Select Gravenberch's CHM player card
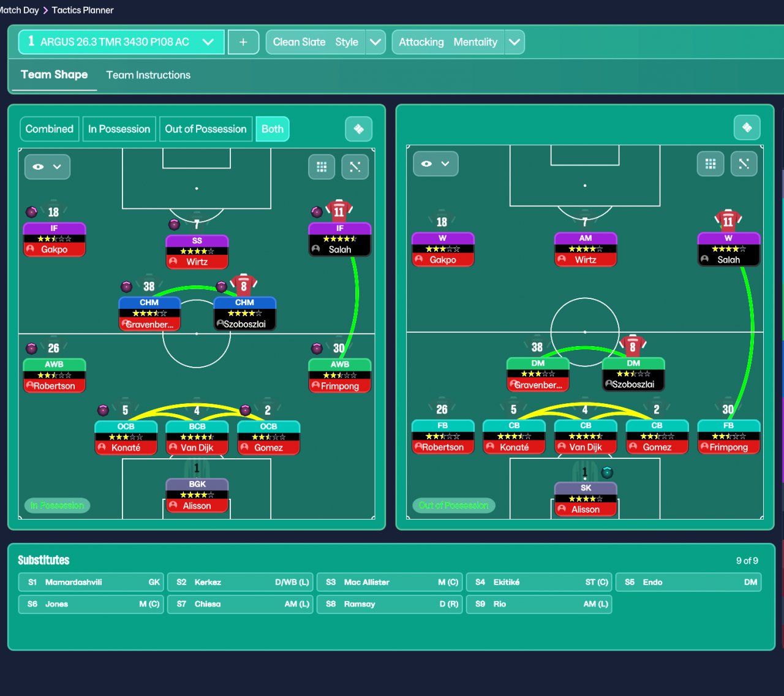This screenshot has width=784, height=696. click(149, 314)
